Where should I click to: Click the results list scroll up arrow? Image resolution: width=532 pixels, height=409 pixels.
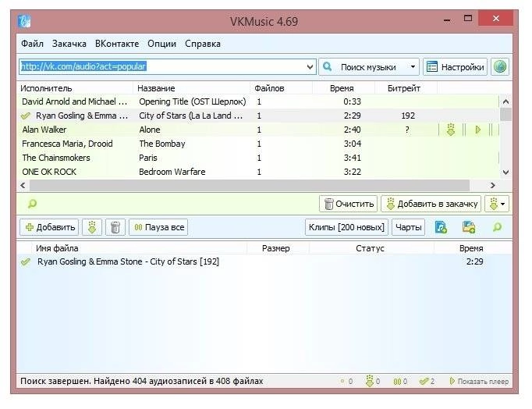[505, 101]
